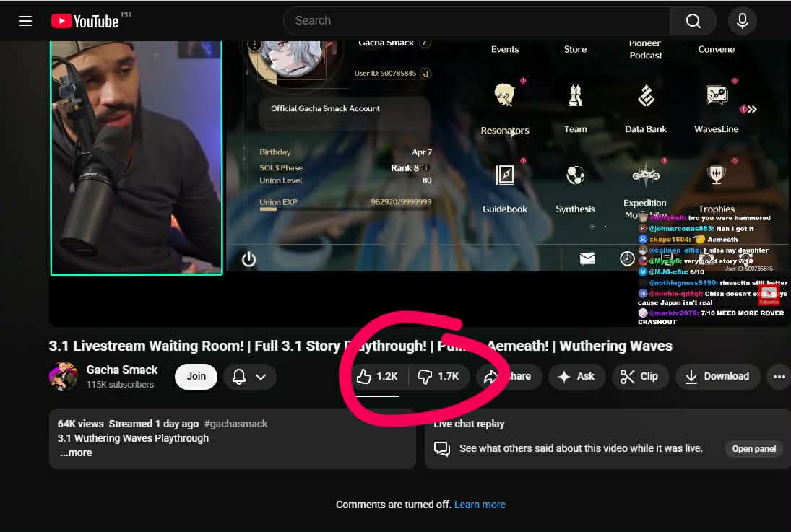The height and width of the screenshot is (532, 791).
Task: Create a Clip with scissors button
Action: point(639,376)
